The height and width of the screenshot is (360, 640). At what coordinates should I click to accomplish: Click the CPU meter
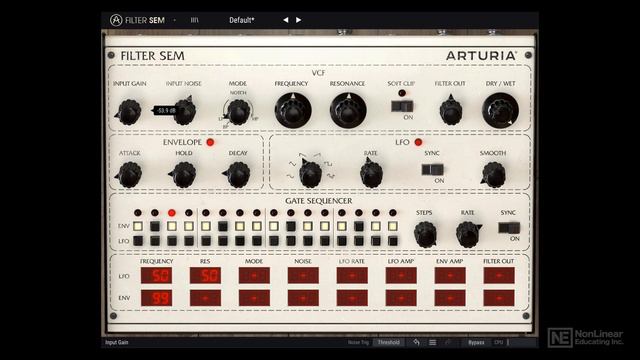pos(501,342)
